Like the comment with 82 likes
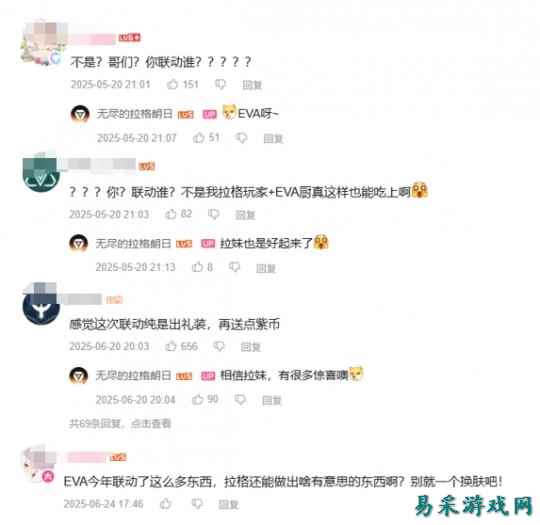The width and height of the screenshot is (540, 525). [x=171, y=214]
